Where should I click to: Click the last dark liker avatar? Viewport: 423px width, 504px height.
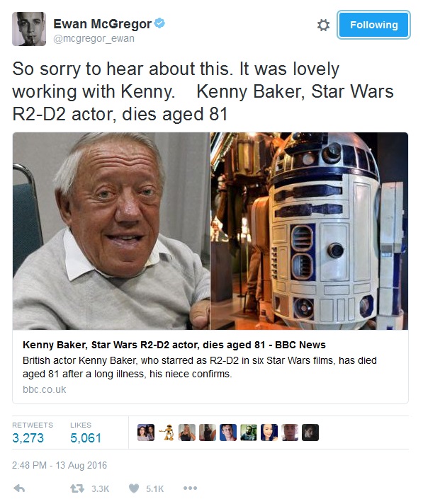pos(310,433)
